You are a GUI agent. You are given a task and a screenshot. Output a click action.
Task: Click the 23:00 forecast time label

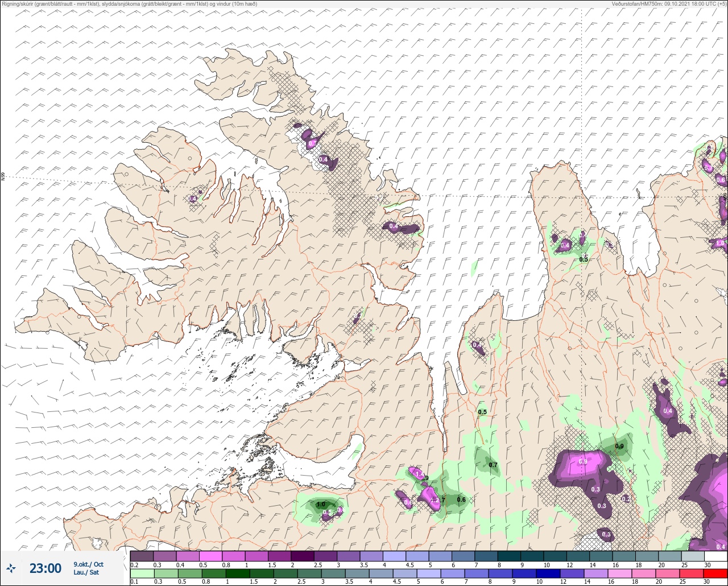coord(45,568)
